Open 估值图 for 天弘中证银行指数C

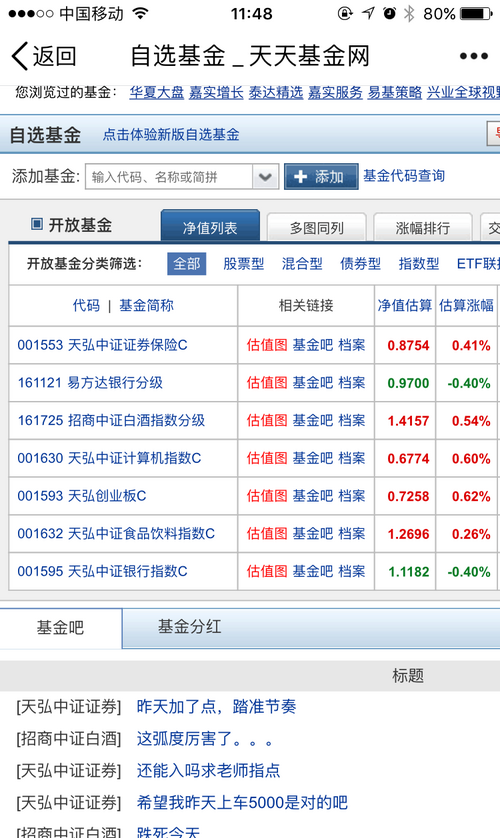[267, 571]
